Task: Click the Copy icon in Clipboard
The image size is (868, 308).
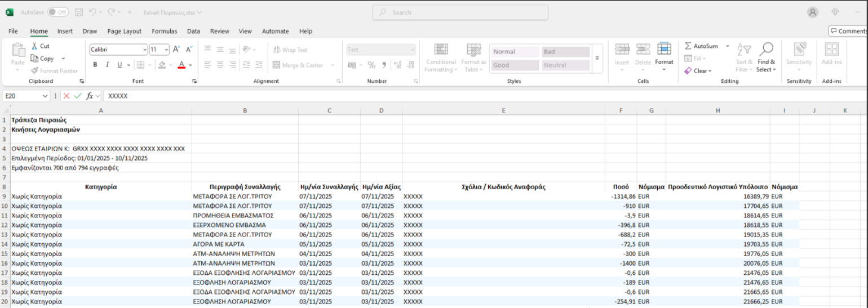Action: click(34, 59)
